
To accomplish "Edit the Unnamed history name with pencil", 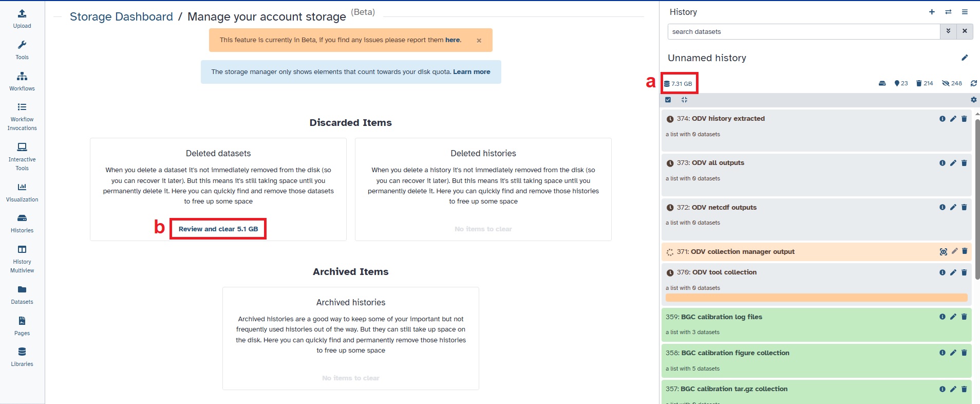I will [965, 58].
